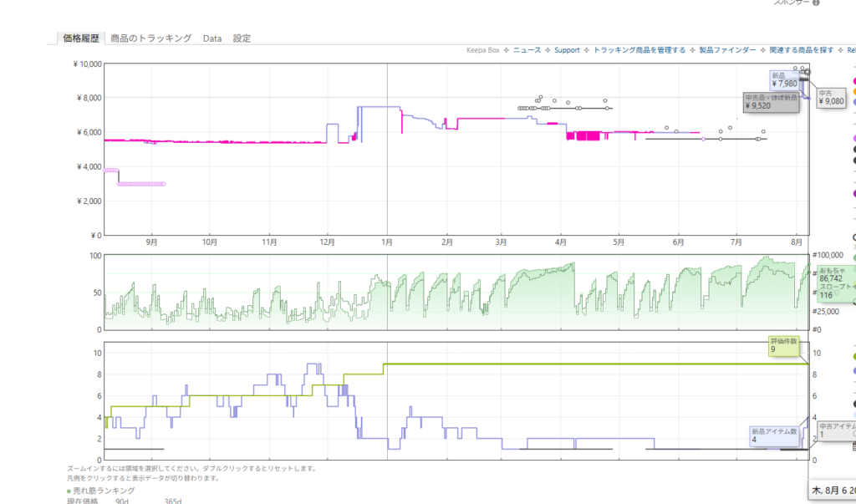Open the Support link
This screenshot has height=504, width=856.
tap(567, 49)
